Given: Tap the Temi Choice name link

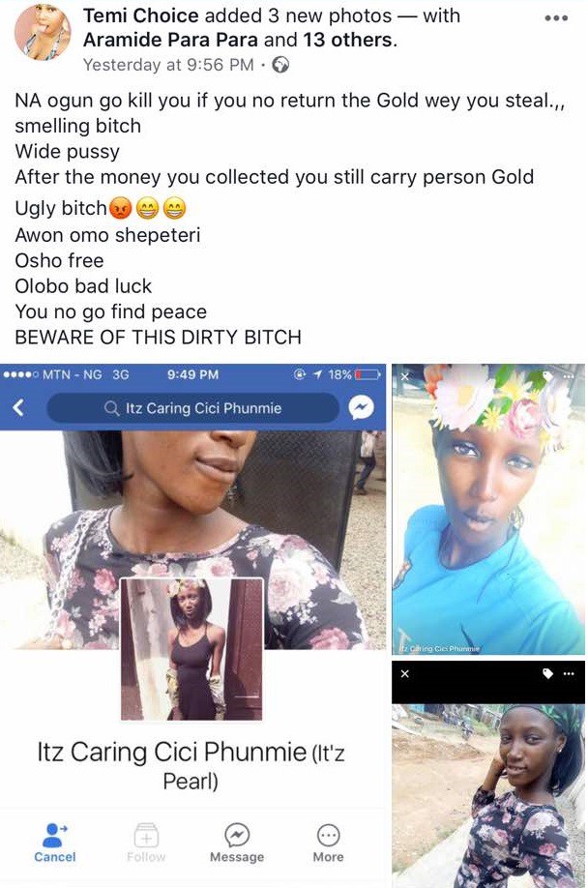Looking at the screenshot, I should coord(141,15).
